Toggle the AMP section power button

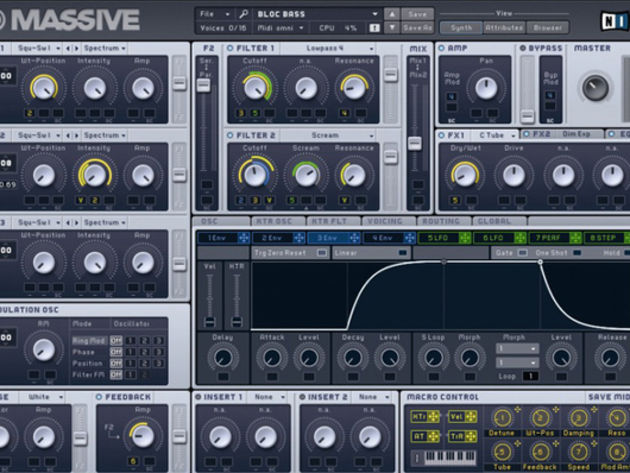442,48
